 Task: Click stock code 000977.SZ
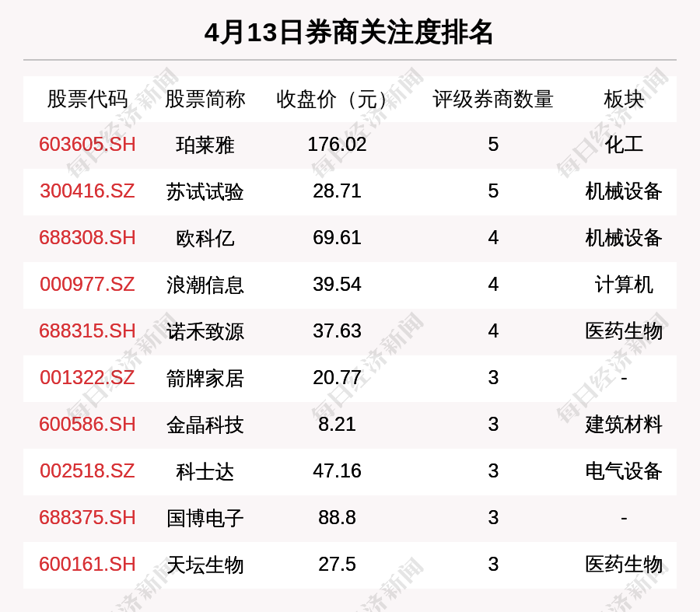(87, 285)
